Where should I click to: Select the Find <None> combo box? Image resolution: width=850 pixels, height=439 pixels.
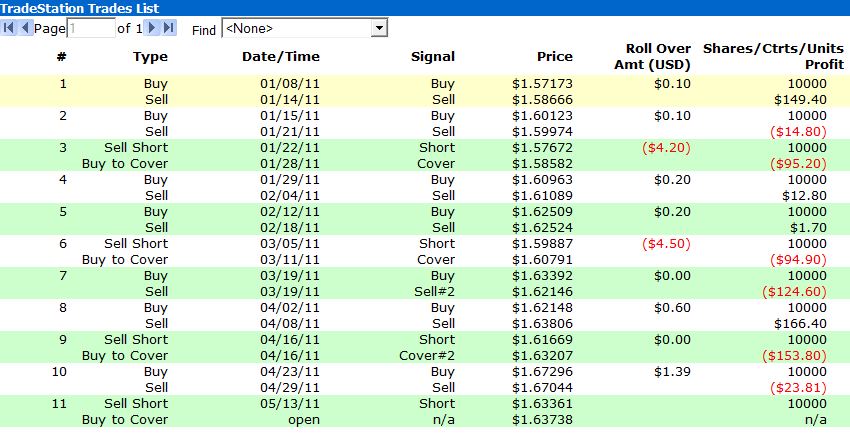click(x=305, y=28)
